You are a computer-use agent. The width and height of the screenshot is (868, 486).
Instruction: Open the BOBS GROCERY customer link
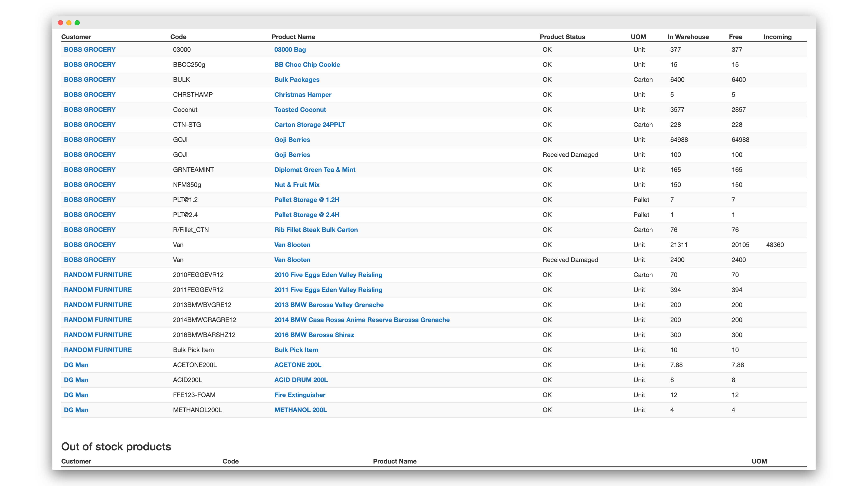coord(89,49)
